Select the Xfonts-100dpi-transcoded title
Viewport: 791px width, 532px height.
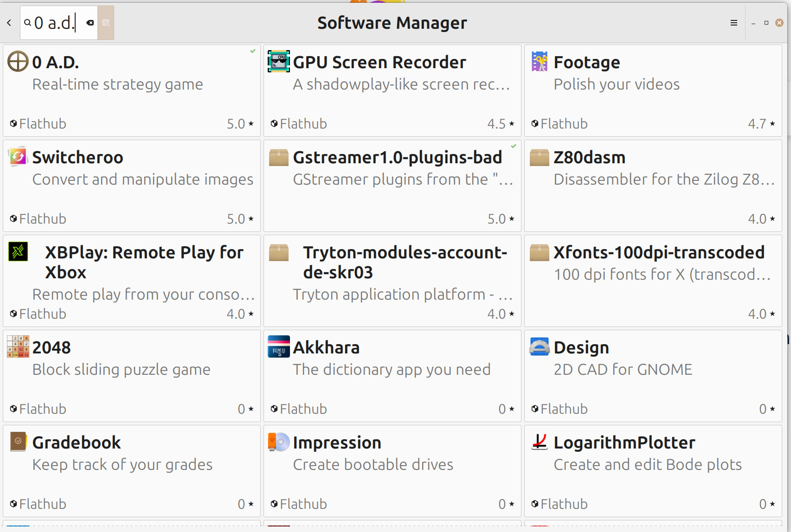[659, 252]
